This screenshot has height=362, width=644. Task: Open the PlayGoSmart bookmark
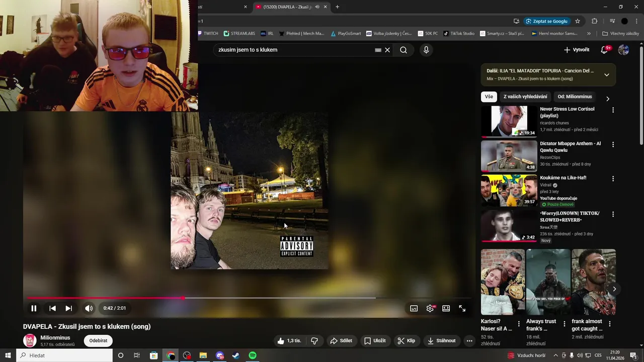[x=346, y=34]
